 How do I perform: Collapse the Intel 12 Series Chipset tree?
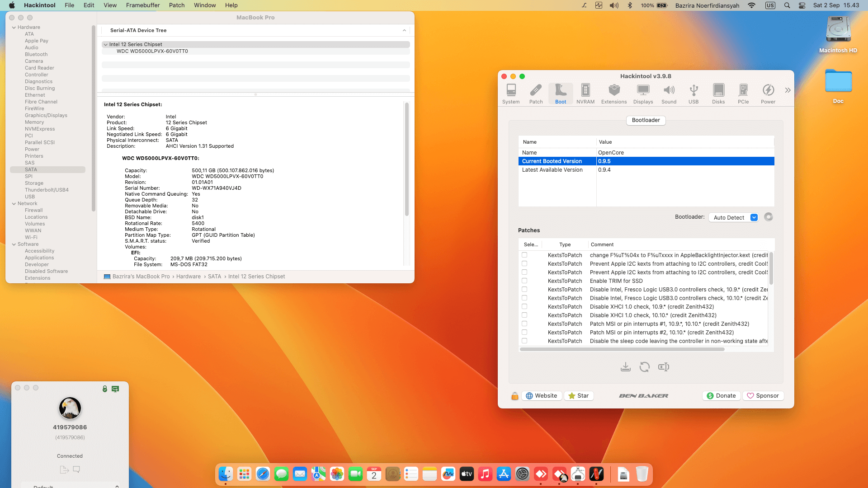click(105, 44)
